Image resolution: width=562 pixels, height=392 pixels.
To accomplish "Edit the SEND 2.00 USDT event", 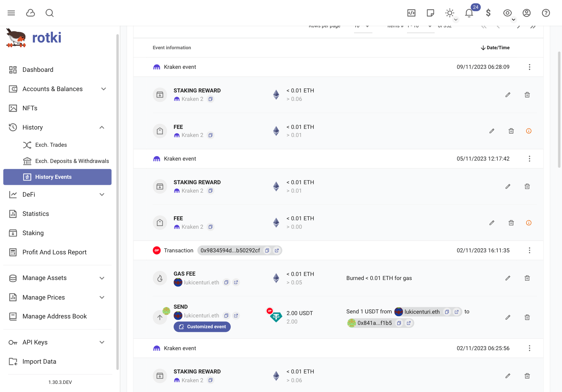I will coord(508,317).
